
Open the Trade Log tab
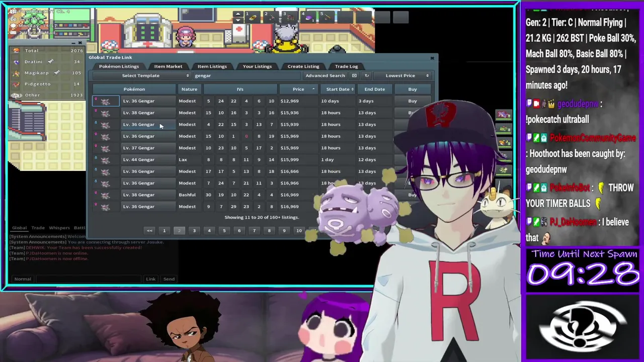point(346,66)
